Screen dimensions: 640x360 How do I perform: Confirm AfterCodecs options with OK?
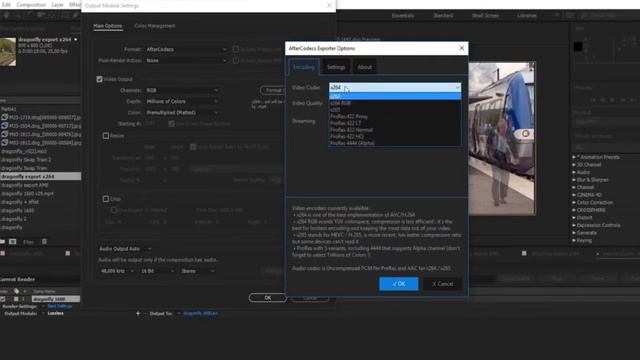(399, 284)
